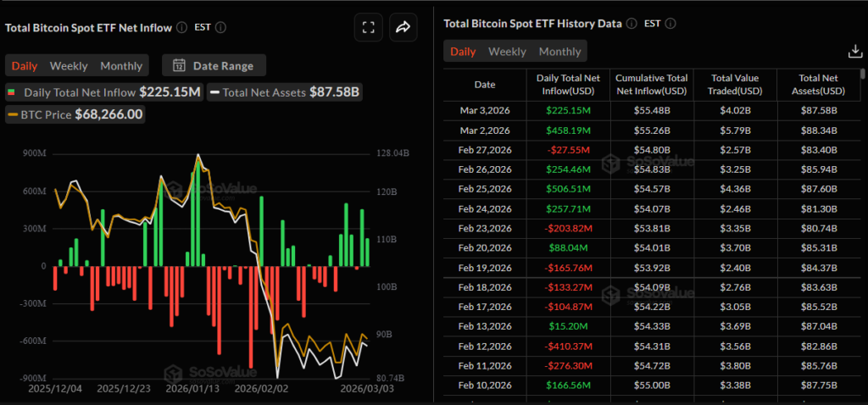
Task: Click the Daily Total Net Inflow column header
Action: pos(569,84)
